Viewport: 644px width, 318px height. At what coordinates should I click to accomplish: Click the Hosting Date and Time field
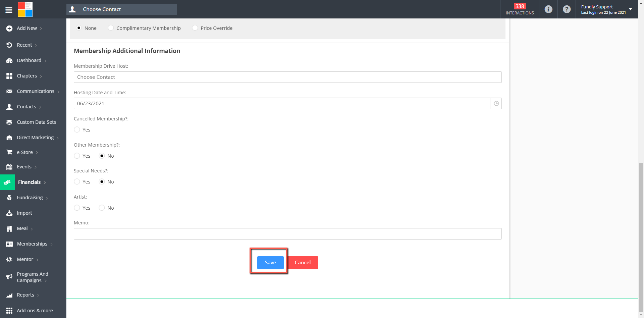[x=282, y=104]
